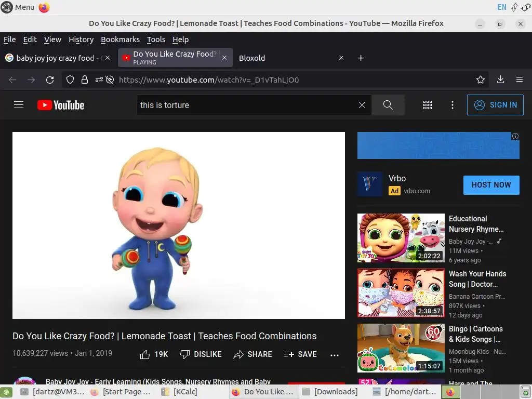Open the Bookmarks menu
Screen dimensions: 532x399
120,39
